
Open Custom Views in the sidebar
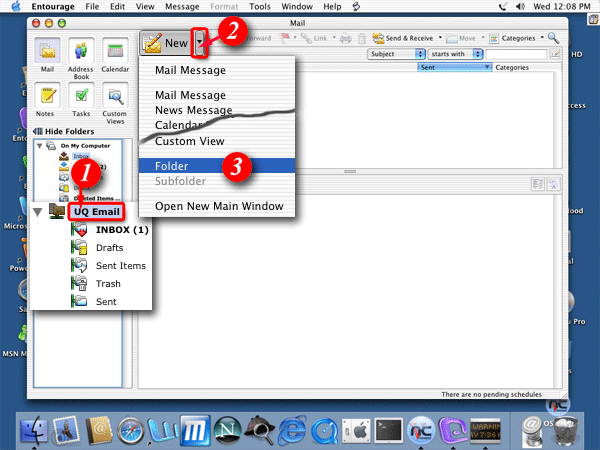[x=115, y=101]
